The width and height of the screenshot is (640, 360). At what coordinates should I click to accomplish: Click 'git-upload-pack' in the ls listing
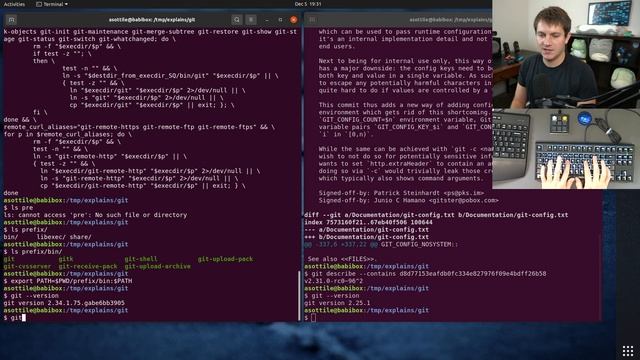(225, 259)
